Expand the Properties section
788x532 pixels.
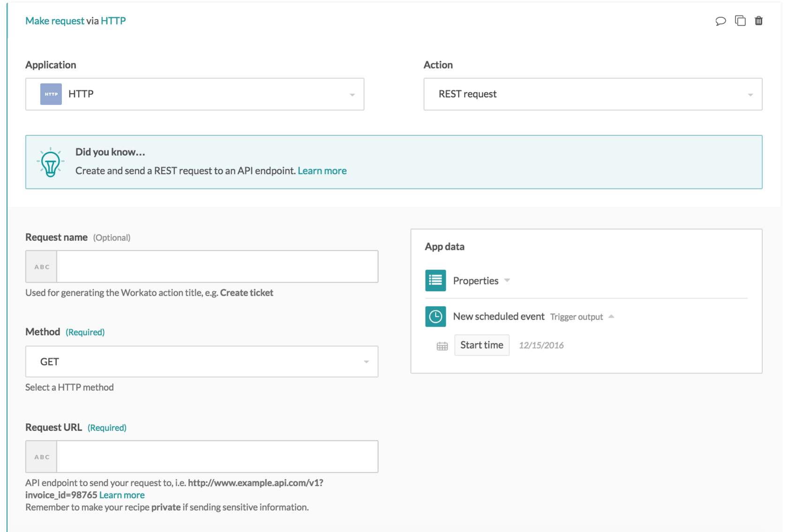[507, 280]
